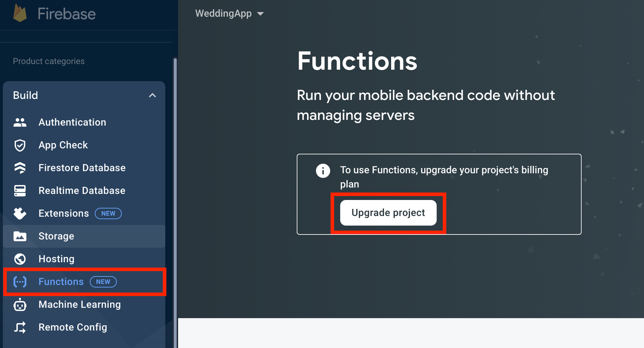This screenshot has height=348, width=644.
Task: Open Machine Learning in the sidebar
Action: [84, 305]
